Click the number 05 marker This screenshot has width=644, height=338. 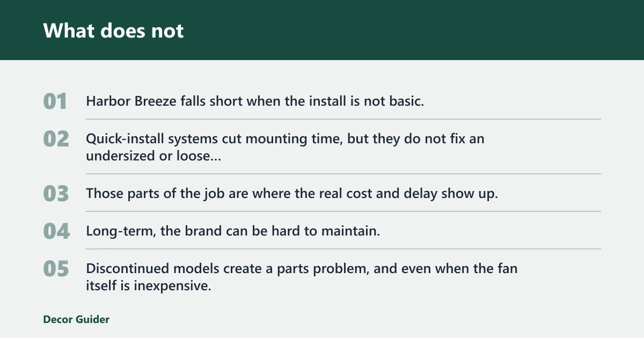[x=56, y=269]
